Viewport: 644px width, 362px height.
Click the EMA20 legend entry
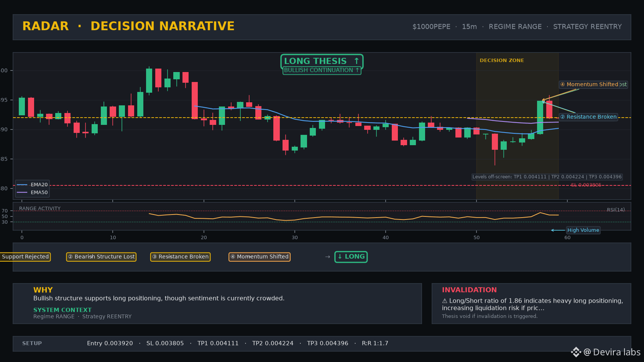point(33,185)
